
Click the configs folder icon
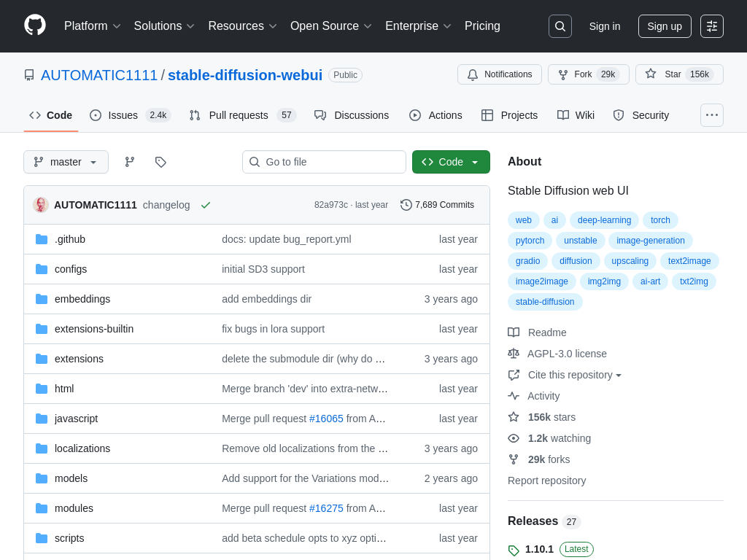point(42,269)
